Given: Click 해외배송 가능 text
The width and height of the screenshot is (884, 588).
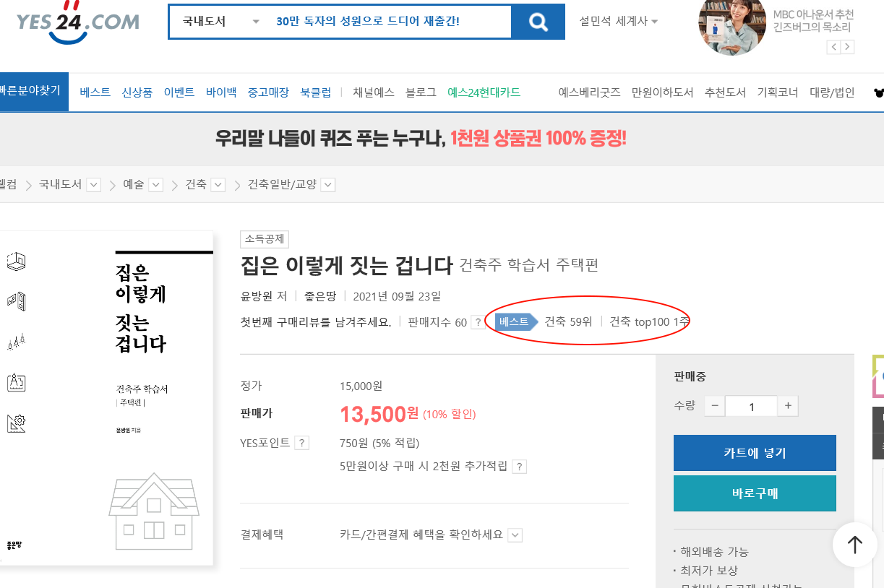Looking at the screenshot, I should point(714,552).
